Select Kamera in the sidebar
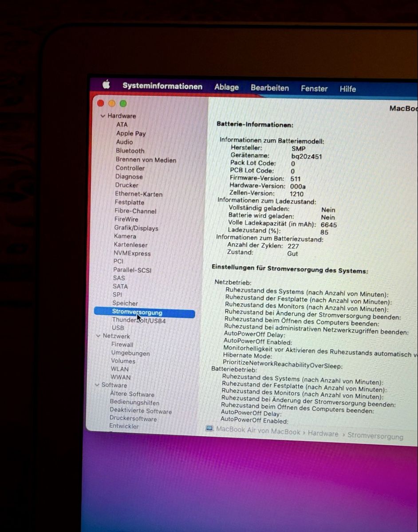The width and height of the screenshot is (418, 532). click(x=125, y=236)
